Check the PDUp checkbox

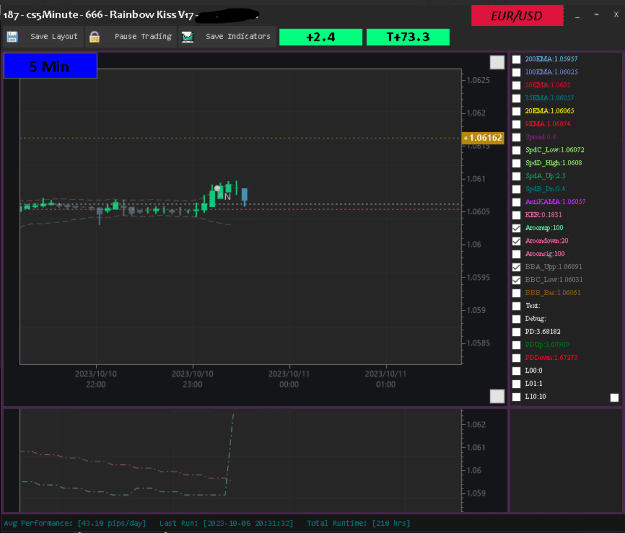click(x=516, y=345)
